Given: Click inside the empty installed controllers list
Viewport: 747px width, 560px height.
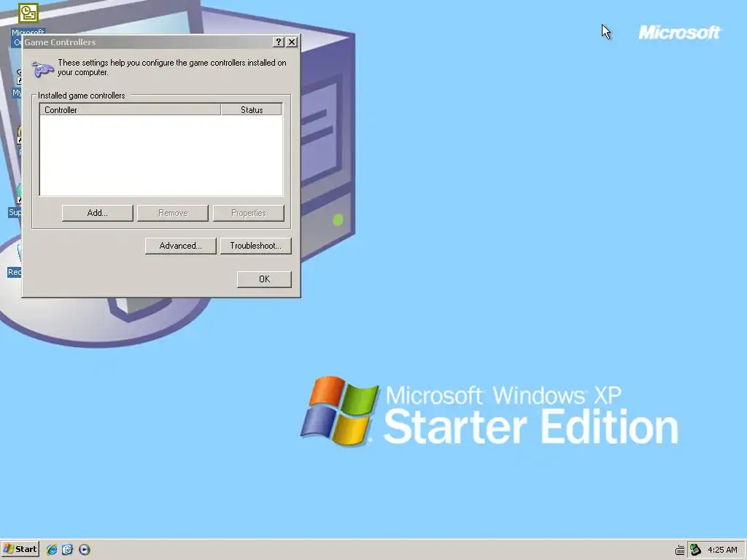Looking at the screenshot, I should [161, 155].
